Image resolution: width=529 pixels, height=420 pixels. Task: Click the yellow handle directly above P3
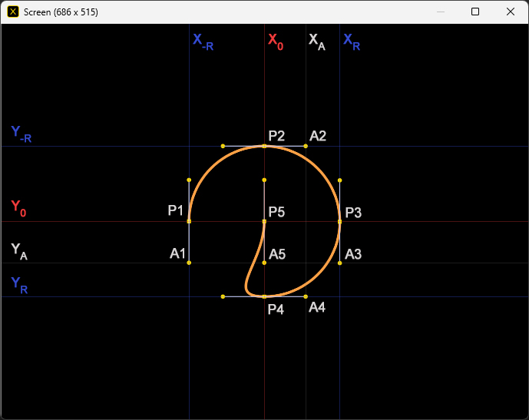pos(339,180)
